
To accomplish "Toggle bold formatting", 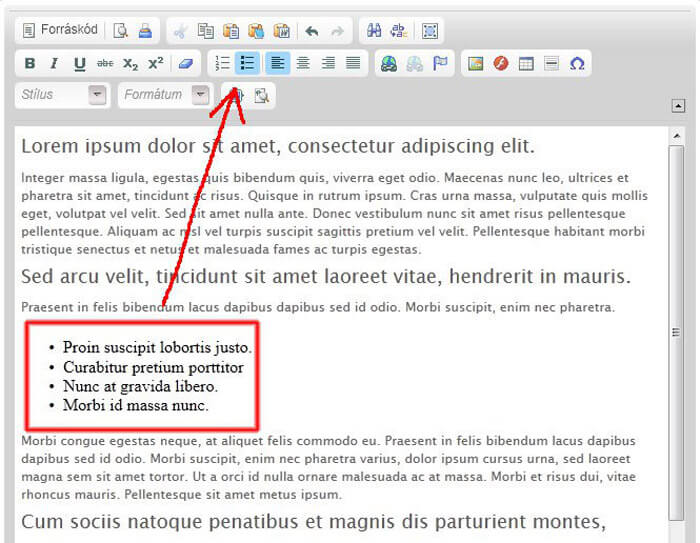I will [x=30, y=63].
